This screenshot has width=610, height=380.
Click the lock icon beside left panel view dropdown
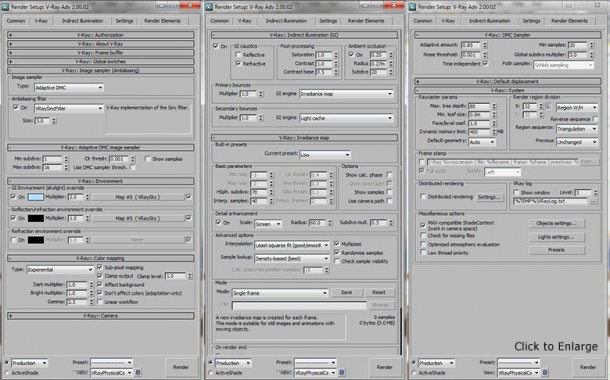click(x=138, y=373)
